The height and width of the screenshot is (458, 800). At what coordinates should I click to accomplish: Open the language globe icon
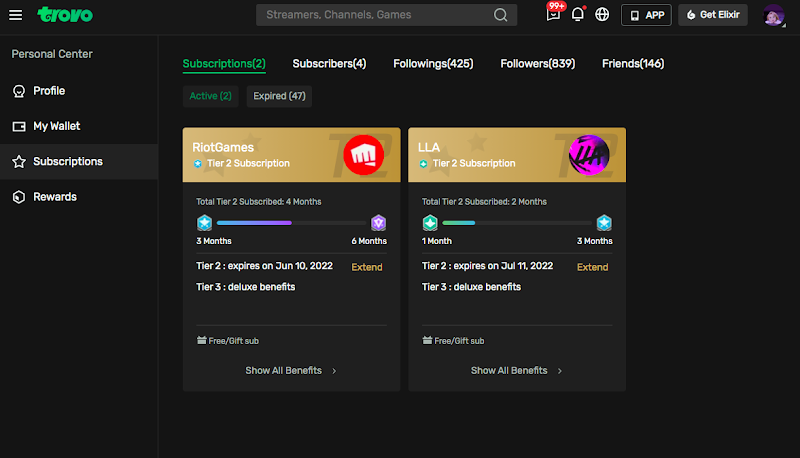click(x=602, y=15)
